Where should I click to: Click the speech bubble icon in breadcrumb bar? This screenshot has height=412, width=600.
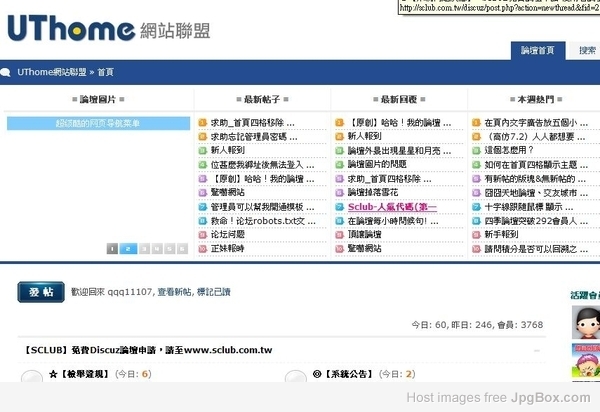tap(5, 72)
